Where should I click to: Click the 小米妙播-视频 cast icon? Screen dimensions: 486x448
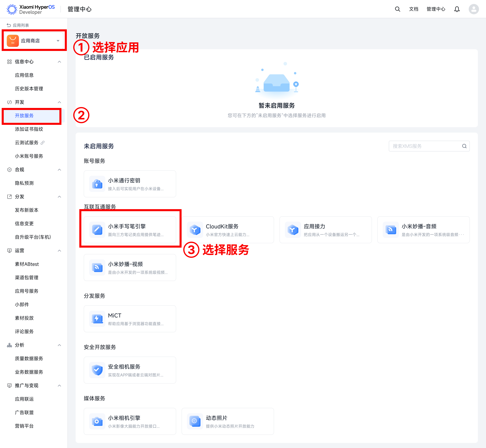[x=97, y=268]
